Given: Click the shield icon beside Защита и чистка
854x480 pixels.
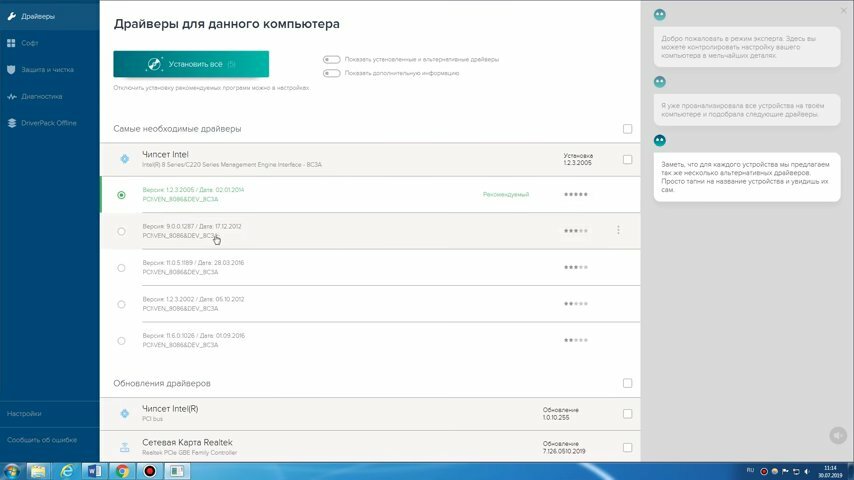Looking at the screenshot, I should coord(11,70).
